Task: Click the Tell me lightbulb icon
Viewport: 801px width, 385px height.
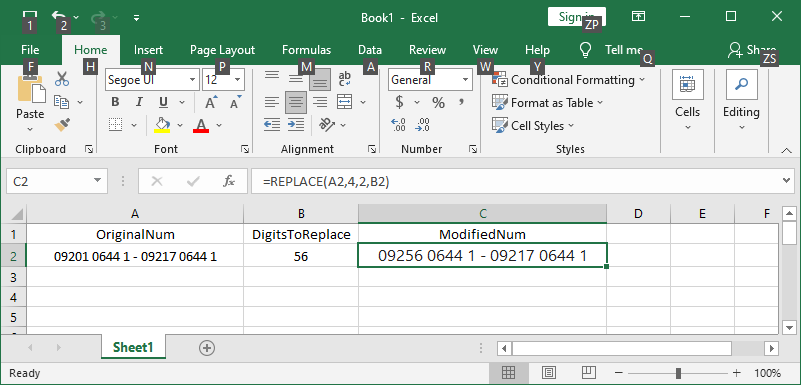Action: click(x=585, y=50)
